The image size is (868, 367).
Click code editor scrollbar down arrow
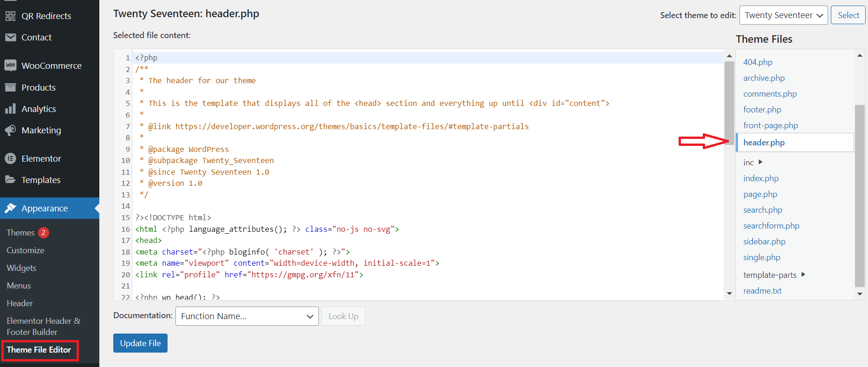(x=729, y=293)
